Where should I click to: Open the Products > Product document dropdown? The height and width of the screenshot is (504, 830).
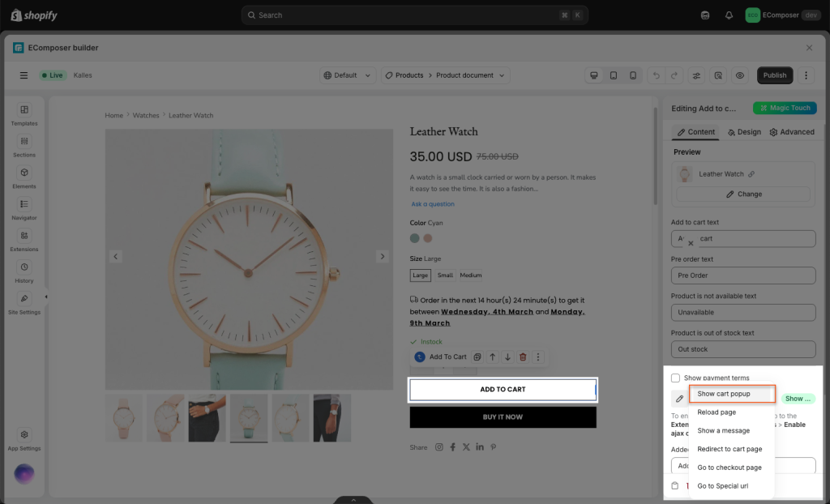(445, 75)
